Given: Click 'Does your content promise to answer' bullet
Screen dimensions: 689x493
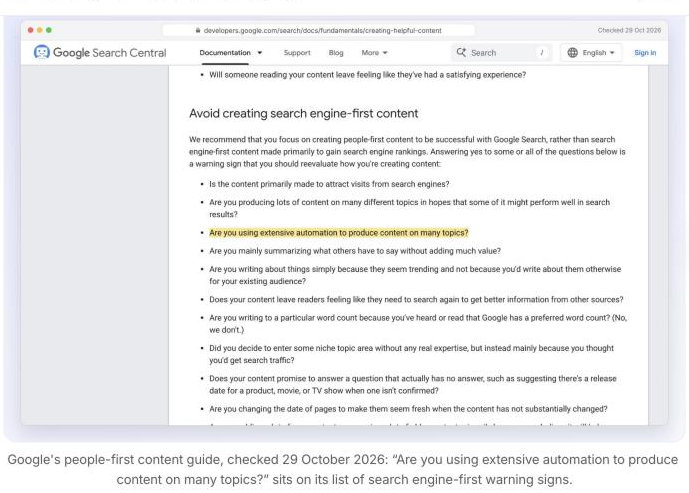Looking at the screenshot, I should 413,384.
